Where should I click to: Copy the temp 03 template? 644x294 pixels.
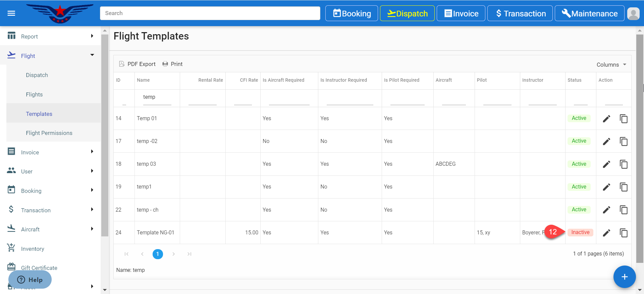coord(623,164)
